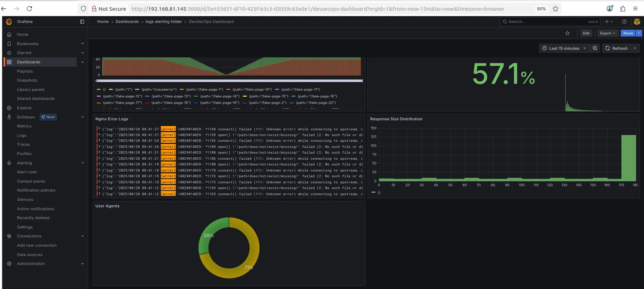The image size is (644, 289).
Task: Click the Share button
Action: point(628,33)
